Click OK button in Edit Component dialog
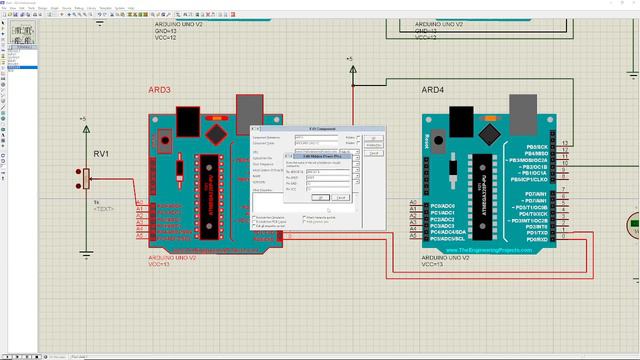The width and height of the screenshot is (640, 360). coord(373,138)
